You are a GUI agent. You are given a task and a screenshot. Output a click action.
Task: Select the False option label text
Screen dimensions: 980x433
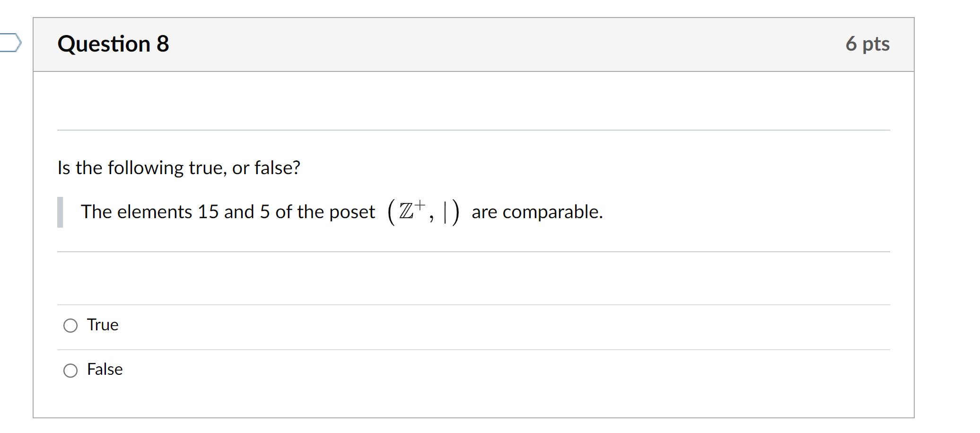coord(105,370)
